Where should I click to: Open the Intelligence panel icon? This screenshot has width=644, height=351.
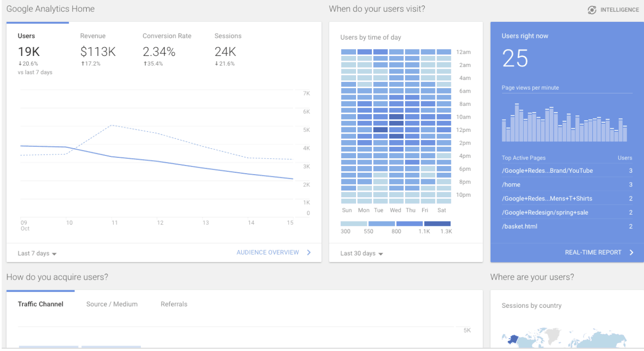pos(592,10)
